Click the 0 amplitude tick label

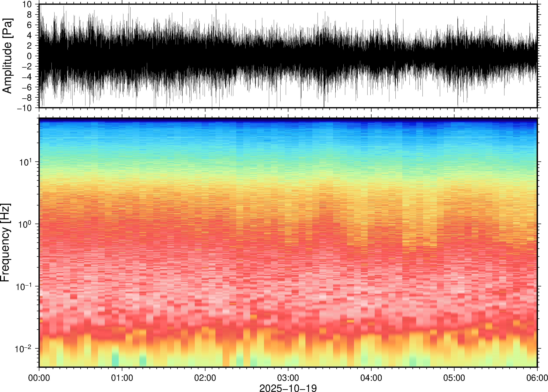pyautogui.click(x=30, y=56)
